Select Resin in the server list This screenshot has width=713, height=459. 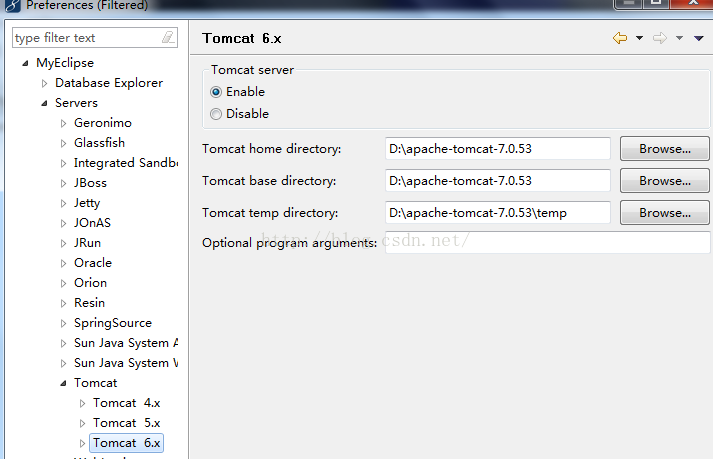pyautogui.click(x=89, y=303)
